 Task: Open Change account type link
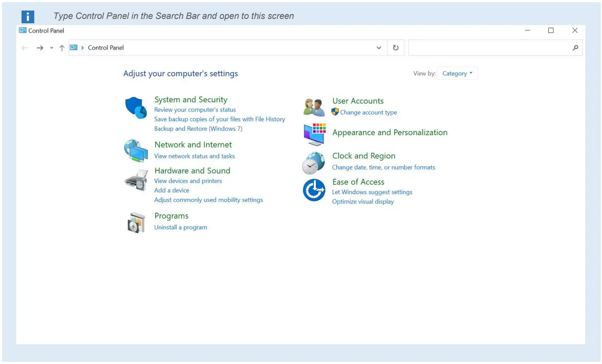tap(368, 112)
